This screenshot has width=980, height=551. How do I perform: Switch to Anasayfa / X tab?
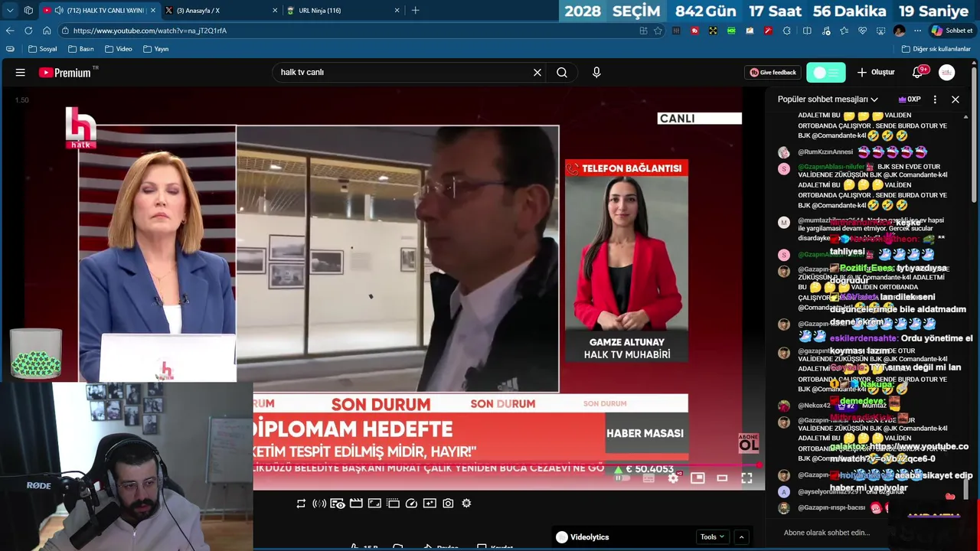pyautogui.click(x=220, y=11)
